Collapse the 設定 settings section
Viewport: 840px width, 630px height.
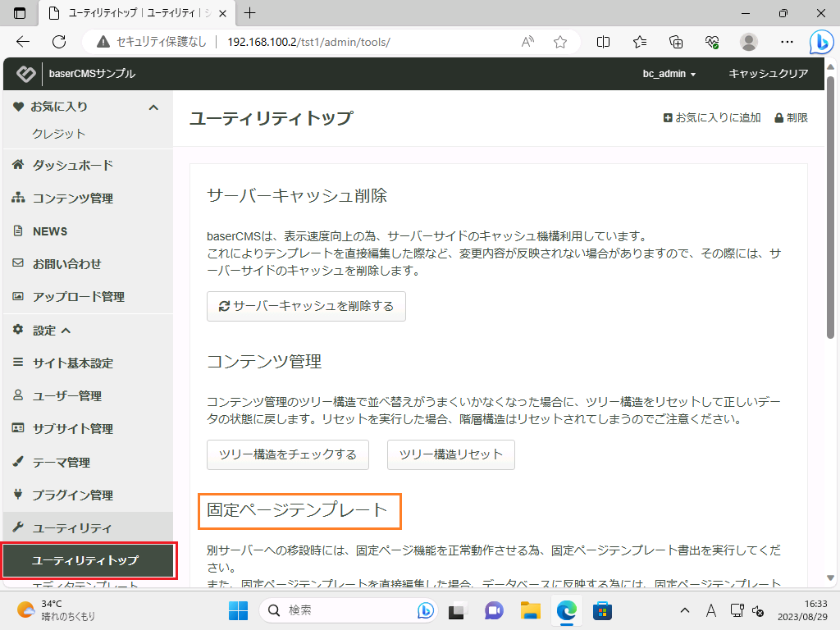[66, 331]
